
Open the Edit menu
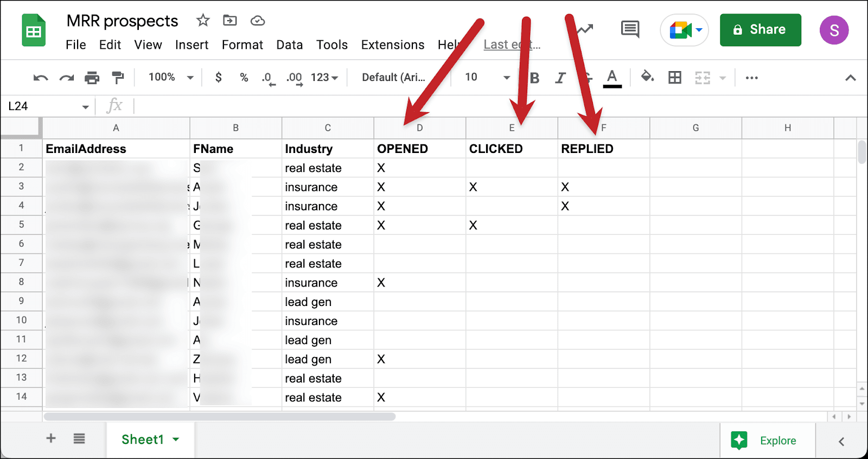point(110,45)
